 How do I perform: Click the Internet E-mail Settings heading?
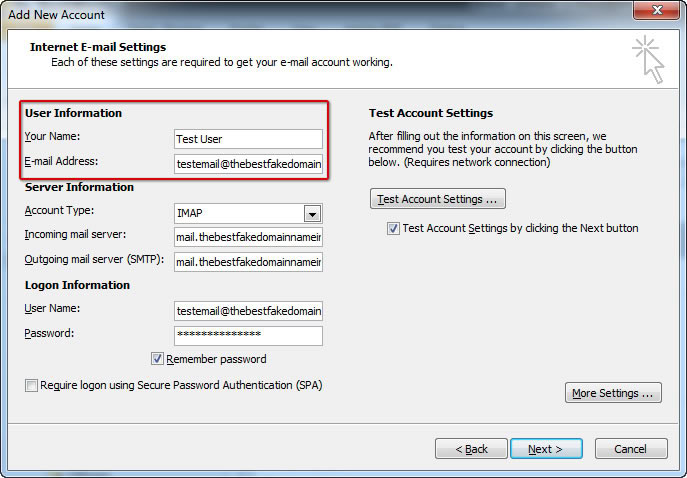(x=98, y=47)
